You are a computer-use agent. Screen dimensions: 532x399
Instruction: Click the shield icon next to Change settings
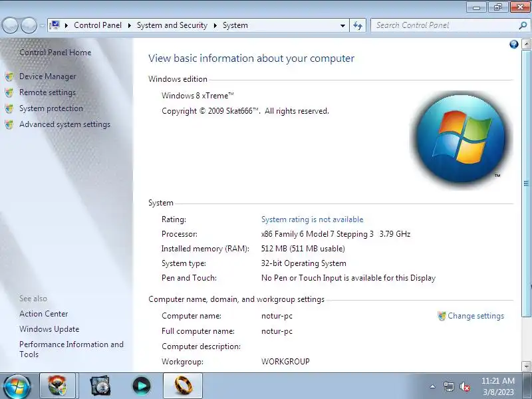coord(442,316)
